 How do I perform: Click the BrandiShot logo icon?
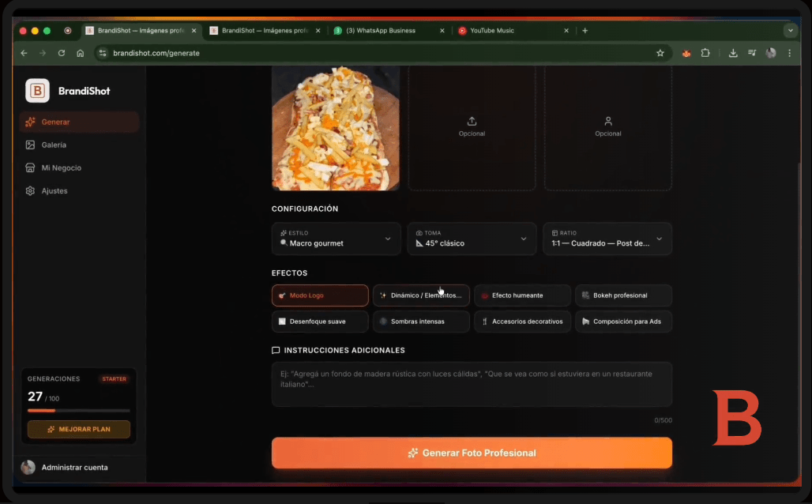[x=36, y=90]
